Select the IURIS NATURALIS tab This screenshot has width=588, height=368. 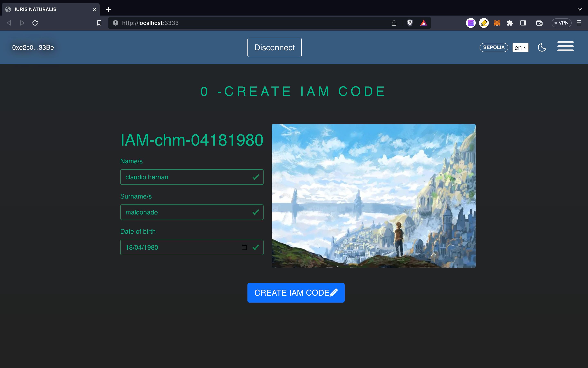(51, 9)
